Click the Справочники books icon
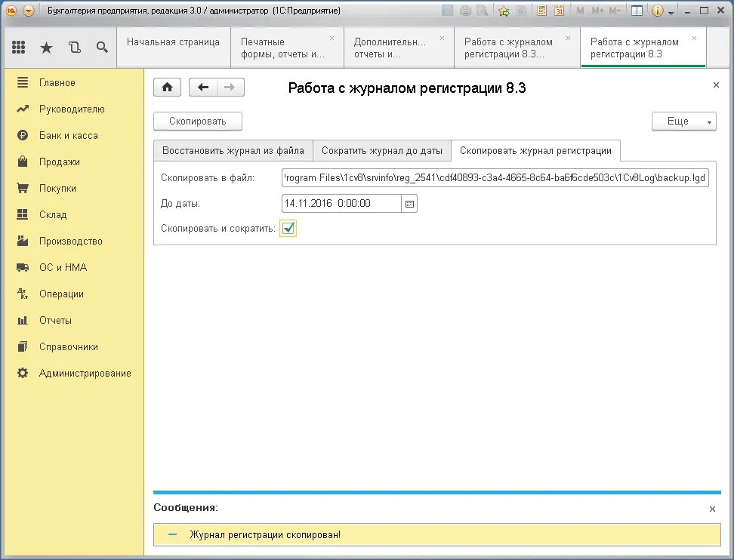The width and height of the screenshot is (734, 560). [x=23, y=346]
